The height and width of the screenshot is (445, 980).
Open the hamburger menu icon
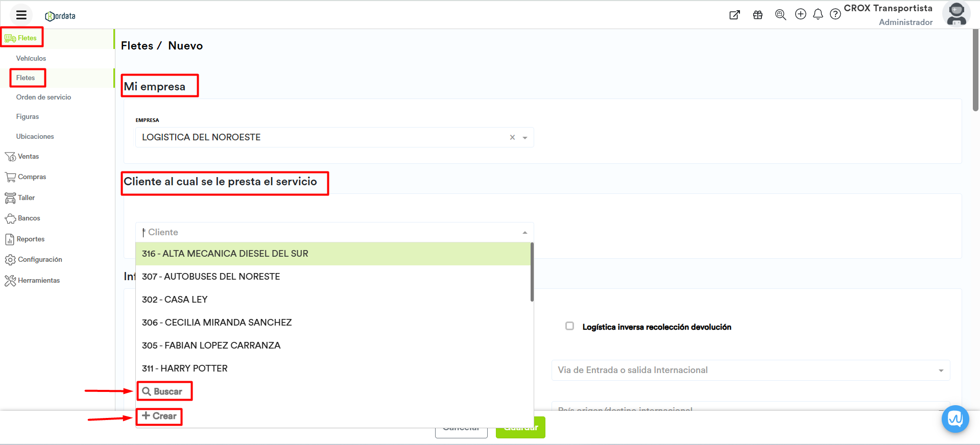pos(21,15)
